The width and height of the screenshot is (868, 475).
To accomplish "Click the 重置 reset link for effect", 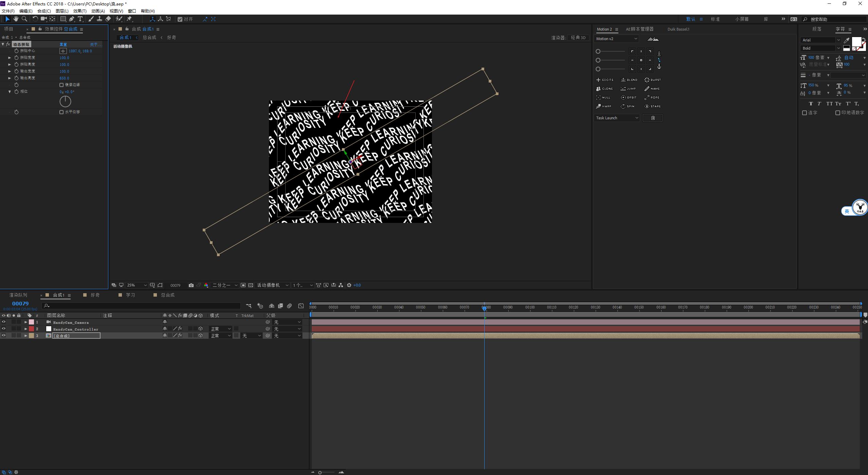I will coord(63,45).
